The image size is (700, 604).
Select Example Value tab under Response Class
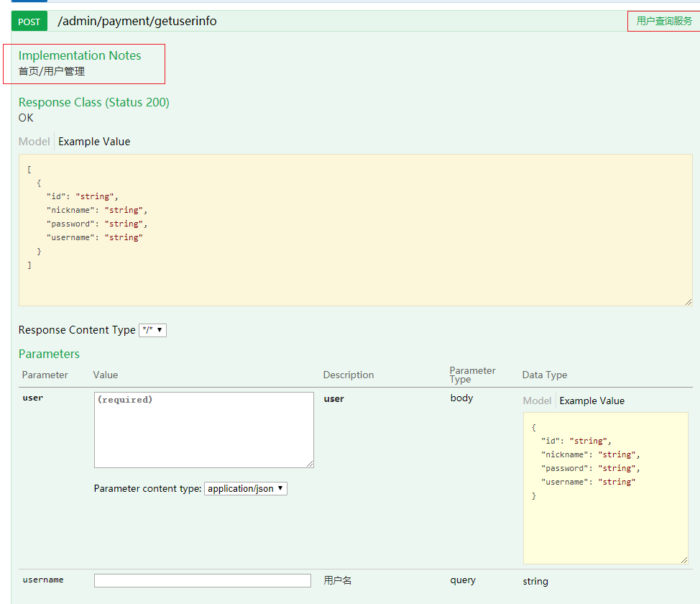94,141
